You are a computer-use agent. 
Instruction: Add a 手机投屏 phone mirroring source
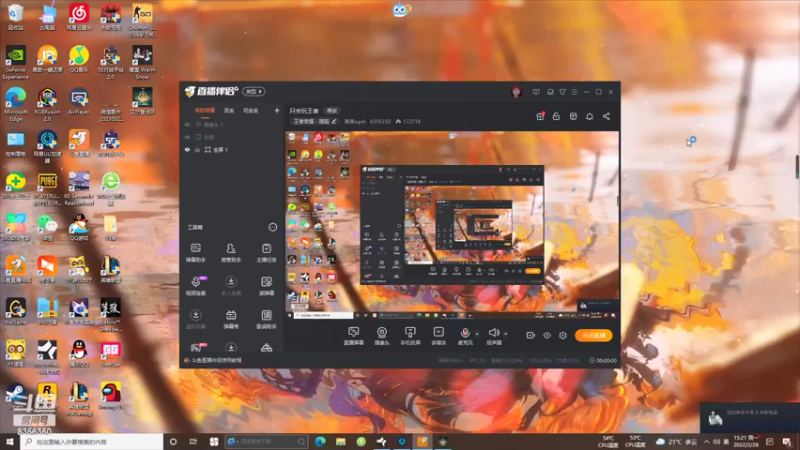coord(410,336)
